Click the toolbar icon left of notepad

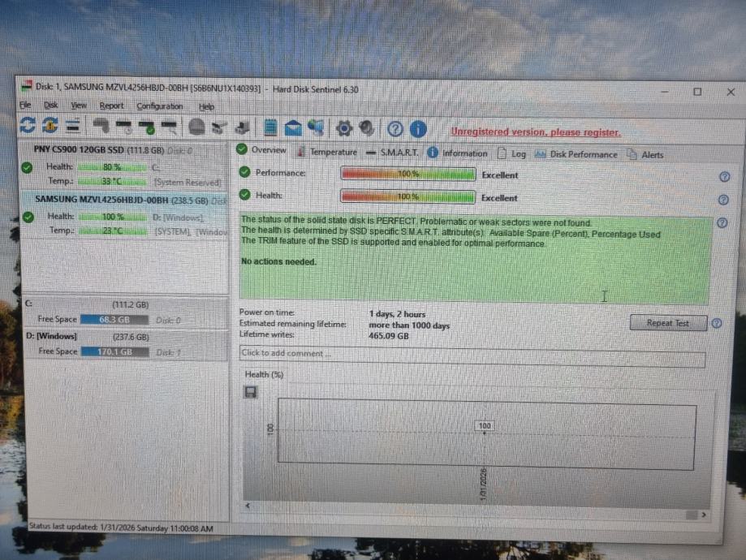[x=243, y=127]
